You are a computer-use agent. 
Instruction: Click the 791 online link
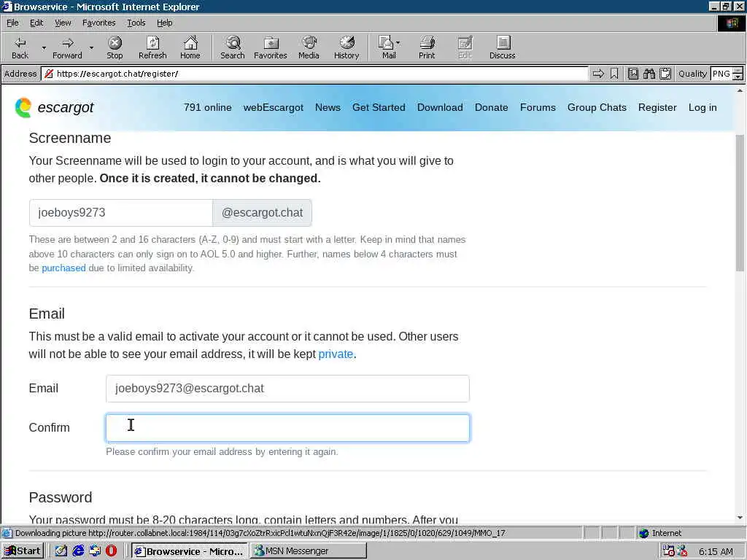(x=207, y=108)
